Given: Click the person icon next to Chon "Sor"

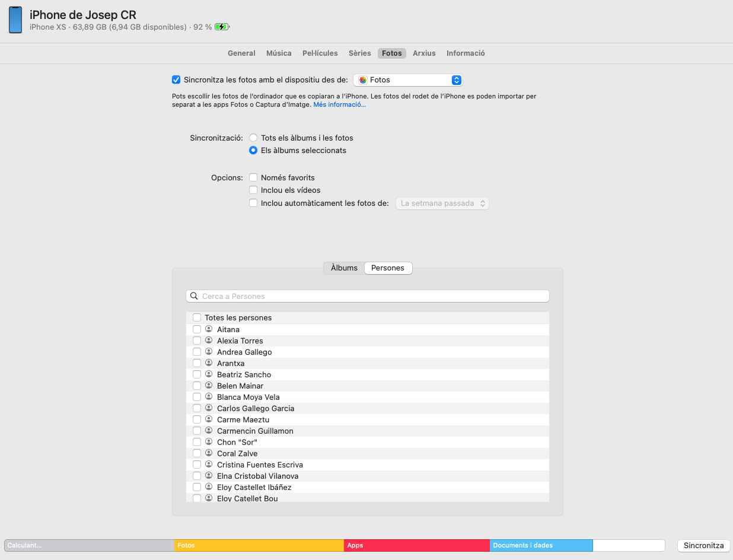Looking at the screenshot, I should click(209, 441).
